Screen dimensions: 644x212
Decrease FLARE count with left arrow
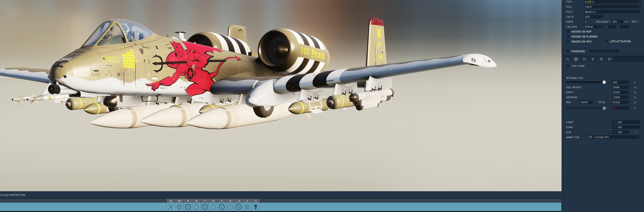(x=613, y=127)
